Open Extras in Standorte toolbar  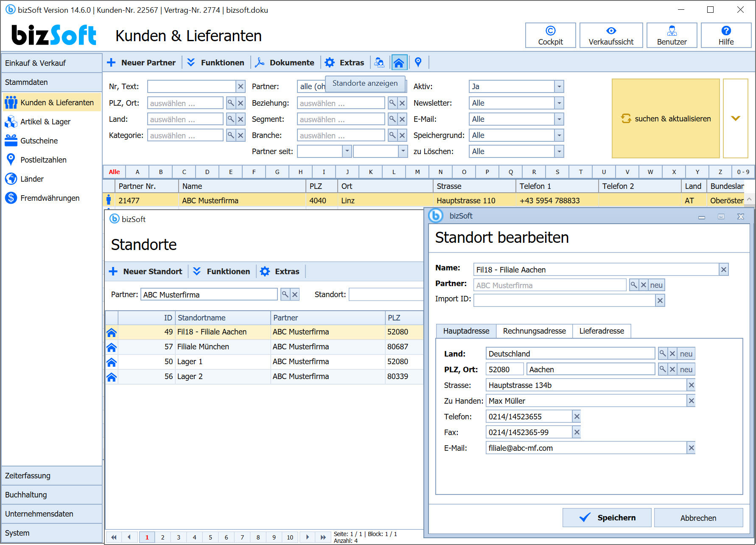(280, 272)
